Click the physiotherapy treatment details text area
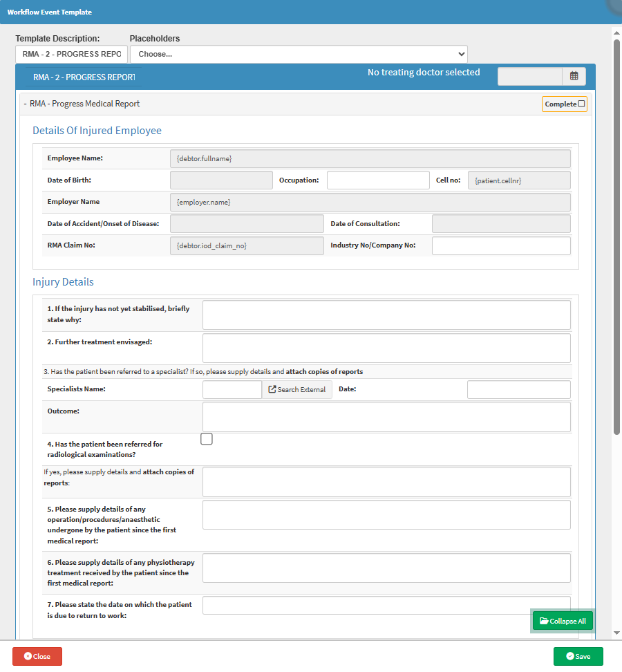 (x=386, y=568)
